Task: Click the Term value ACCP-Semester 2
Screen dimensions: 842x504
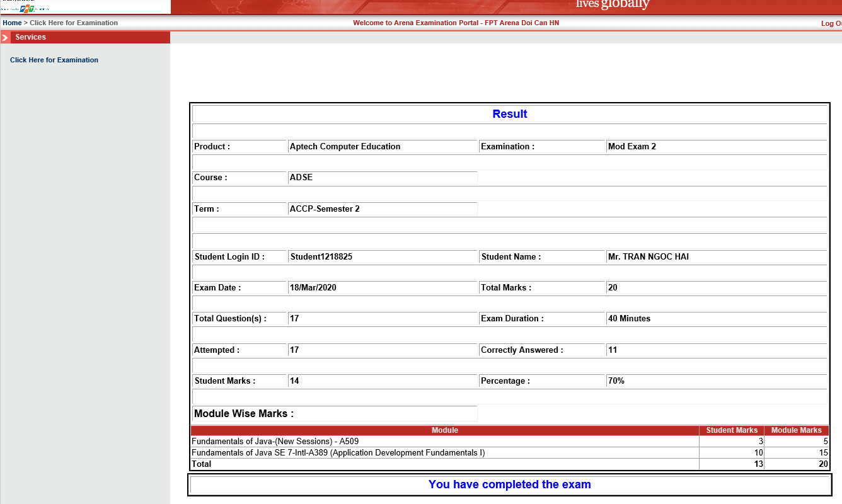Action: [325, 209]
